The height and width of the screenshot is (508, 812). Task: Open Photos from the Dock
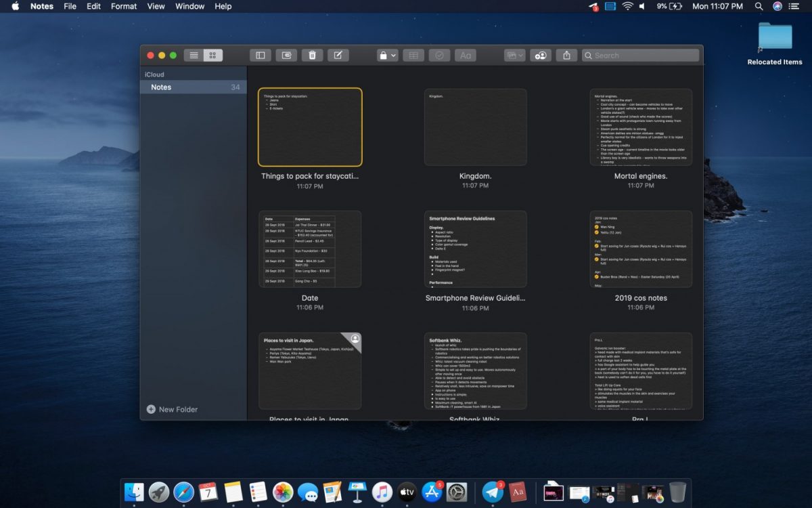(283, 492)
